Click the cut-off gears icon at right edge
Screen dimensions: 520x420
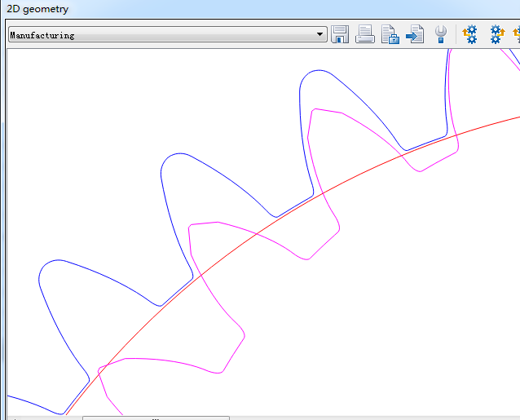coord(517,34)
